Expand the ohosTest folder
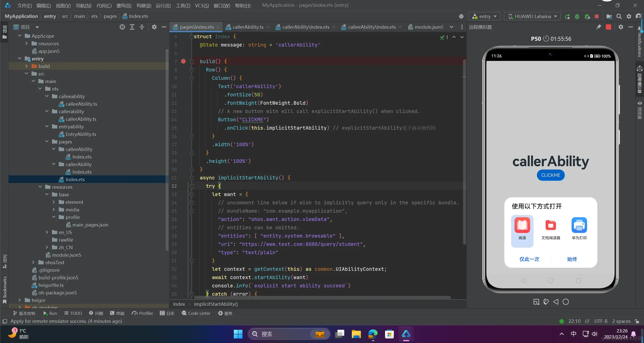The image size is (644, 343). (x=33, y=262)
